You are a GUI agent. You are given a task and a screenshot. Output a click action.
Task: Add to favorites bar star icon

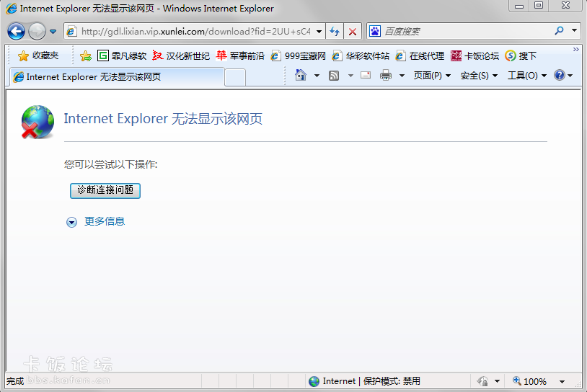[x=85, y=55]
